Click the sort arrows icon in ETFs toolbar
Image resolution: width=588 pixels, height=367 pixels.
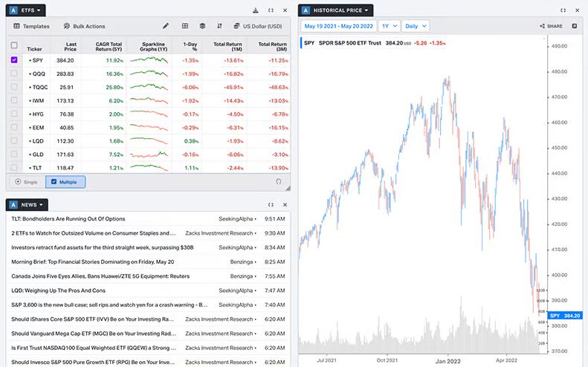(220, 26)
